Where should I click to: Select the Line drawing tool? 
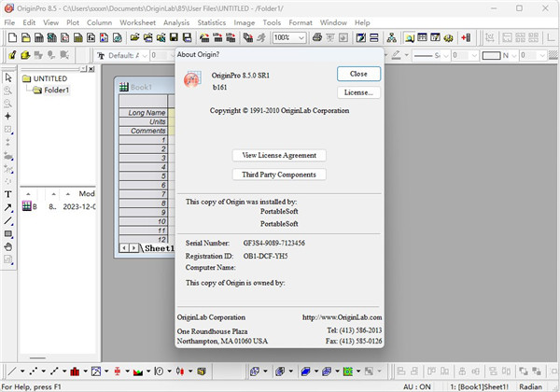(8, 220)
